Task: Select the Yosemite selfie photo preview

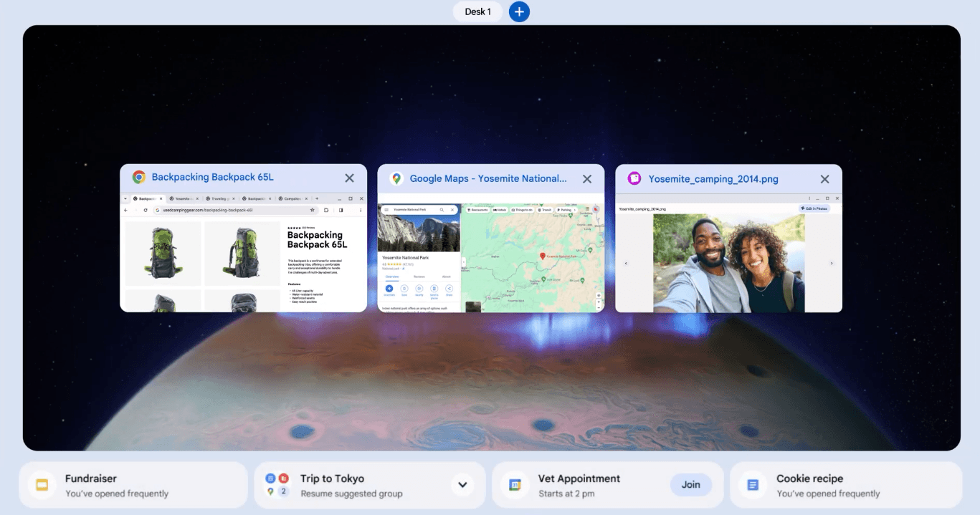Action: 729,263
